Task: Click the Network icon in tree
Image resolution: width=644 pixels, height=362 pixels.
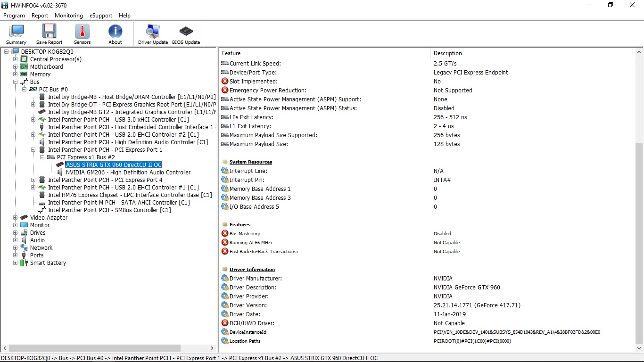Action: click(24, 248)
